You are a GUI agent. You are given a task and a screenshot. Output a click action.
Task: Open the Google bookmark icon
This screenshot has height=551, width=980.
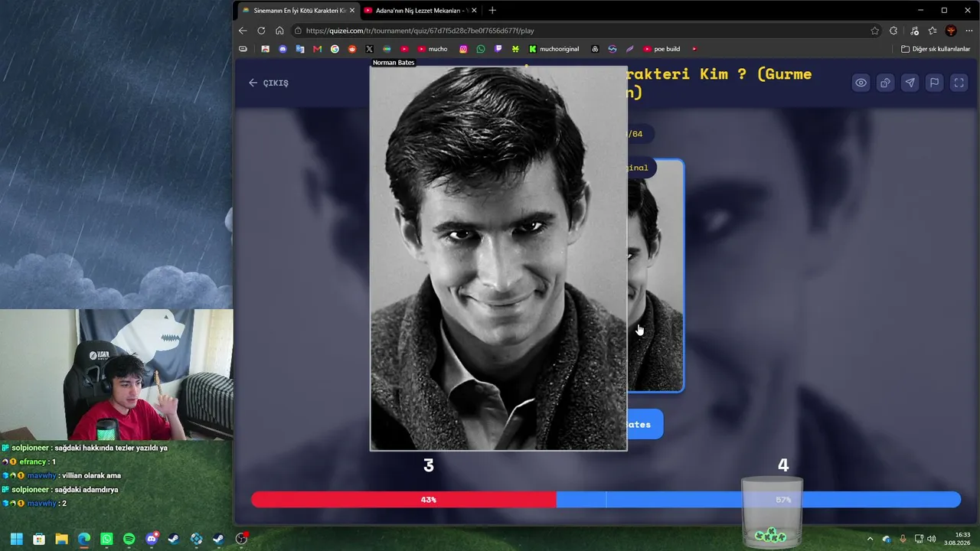pos(335,49)
